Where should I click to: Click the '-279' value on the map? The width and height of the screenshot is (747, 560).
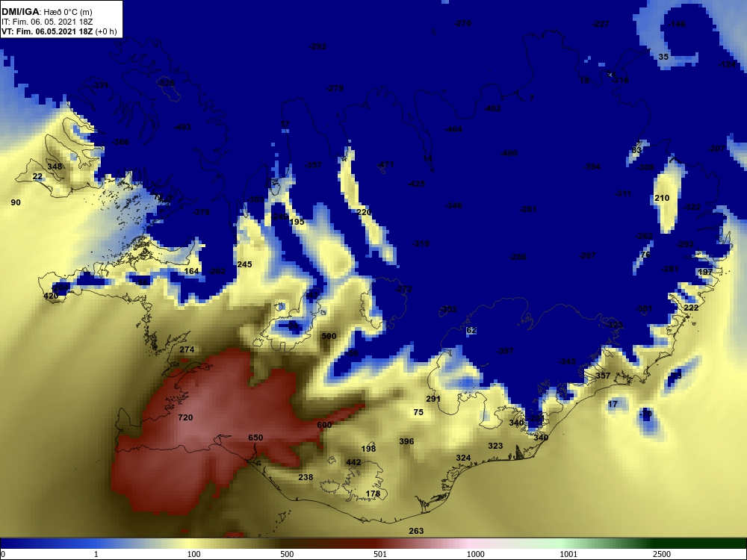335,89
